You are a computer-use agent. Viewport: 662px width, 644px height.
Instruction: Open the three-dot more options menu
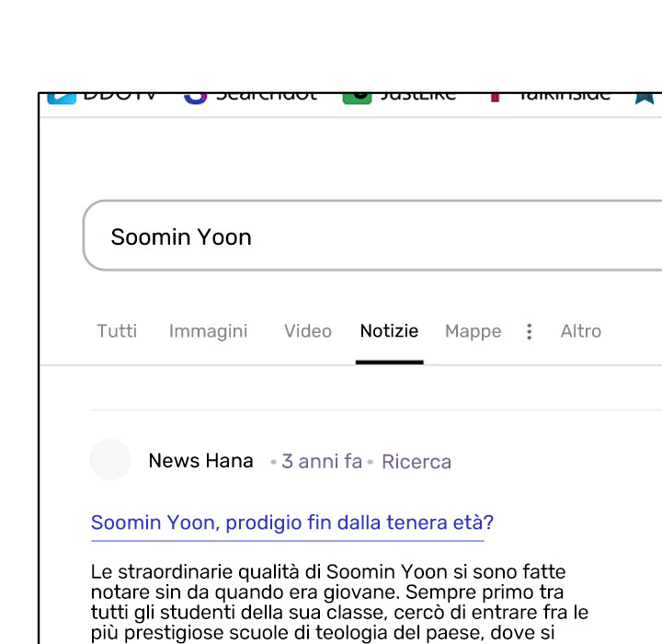(529, 331)
